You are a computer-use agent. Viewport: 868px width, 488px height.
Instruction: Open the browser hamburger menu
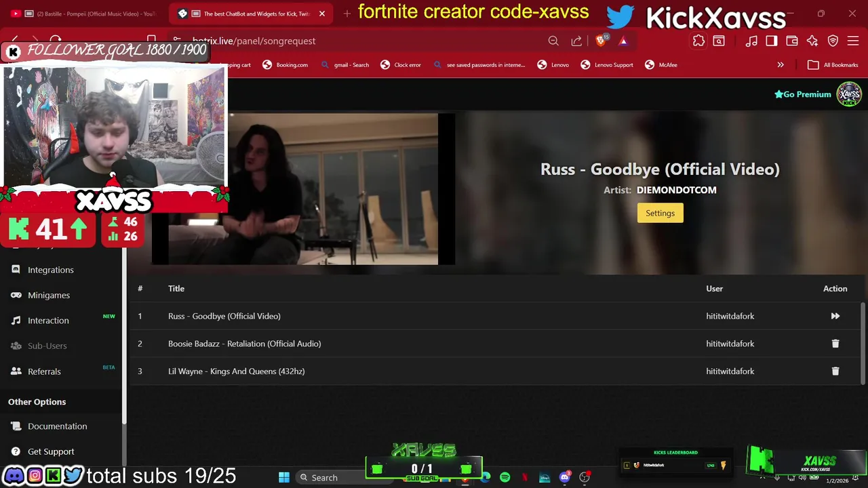(853, 41)
